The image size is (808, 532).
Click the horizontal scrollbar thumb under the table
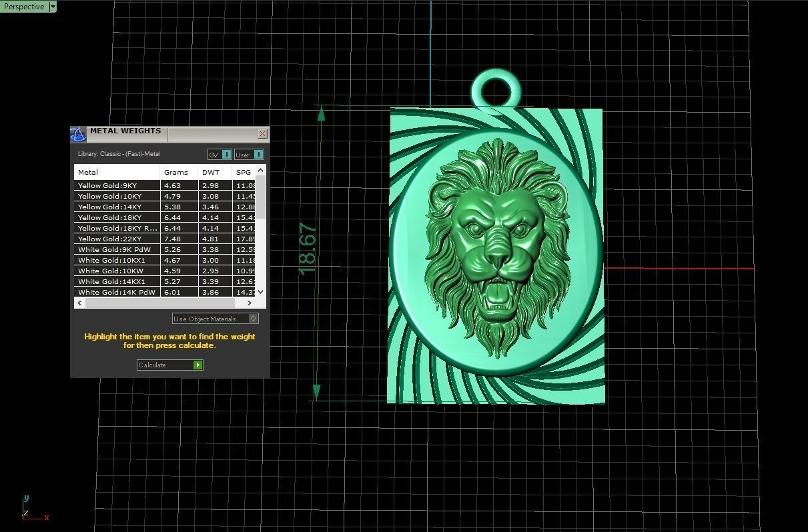pos(160,303)
